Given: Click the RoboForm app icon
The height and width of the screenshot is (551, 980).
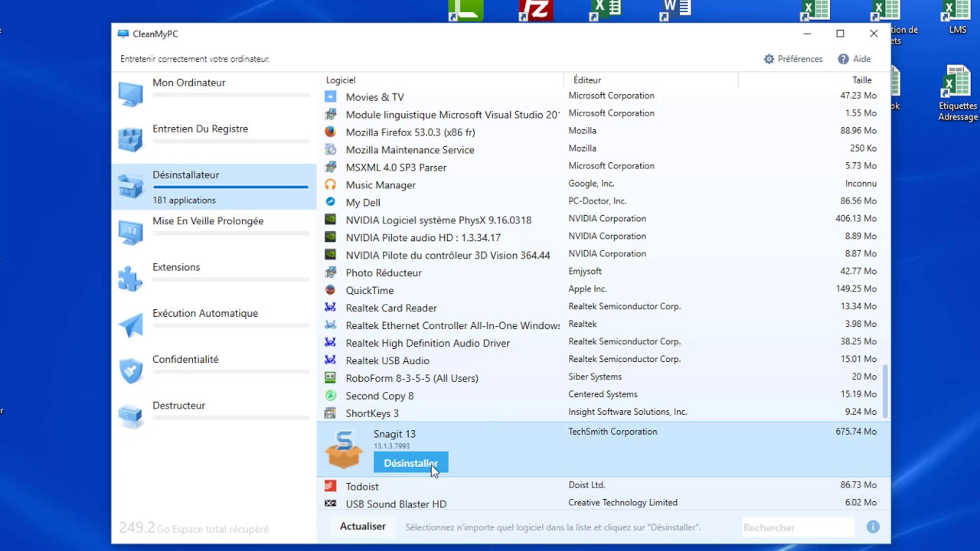Looking at the screenshot, I should [330, 378].
